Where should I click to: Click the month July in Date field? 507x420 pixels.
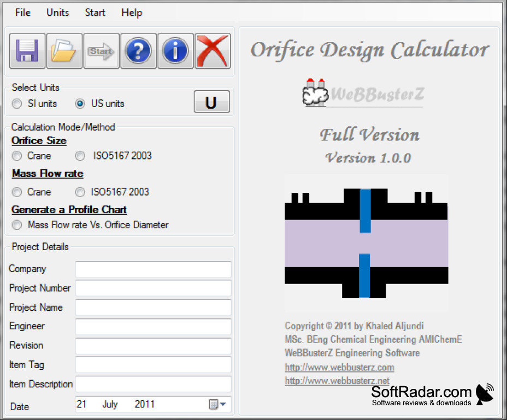pyautogui.click(x=110, y=404)
